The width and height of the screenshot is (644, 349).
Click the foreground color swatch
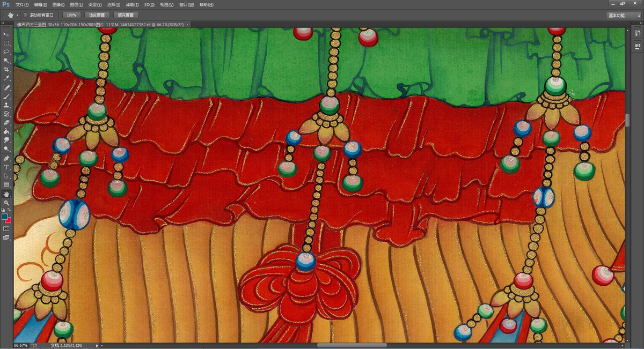tap(5, 217)
